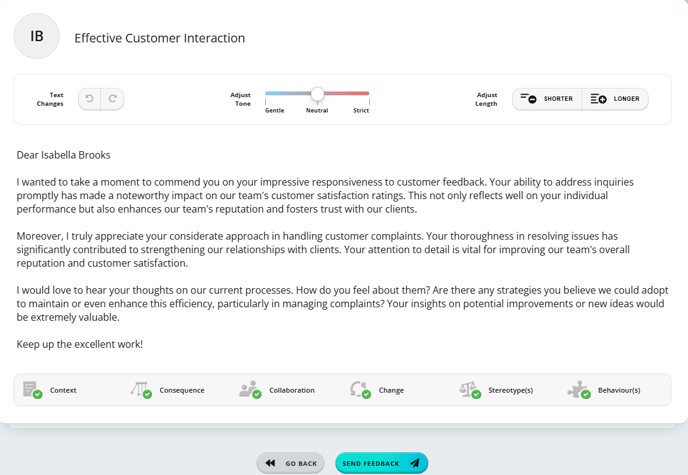This screenshot has width=688, height=475.
Task: Set tone to Strict label
Action: pyautogui.click(x=361, y=111)
